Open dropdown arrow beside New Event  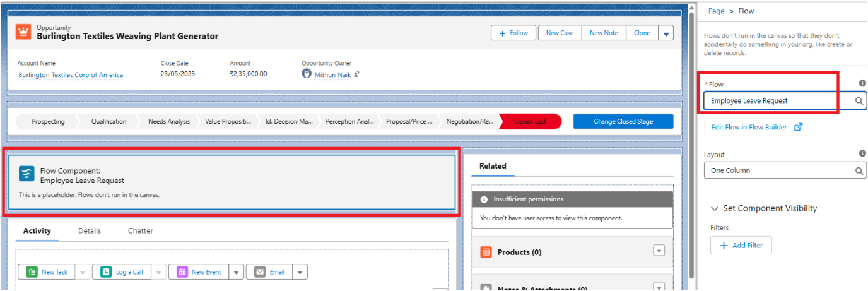236,272
